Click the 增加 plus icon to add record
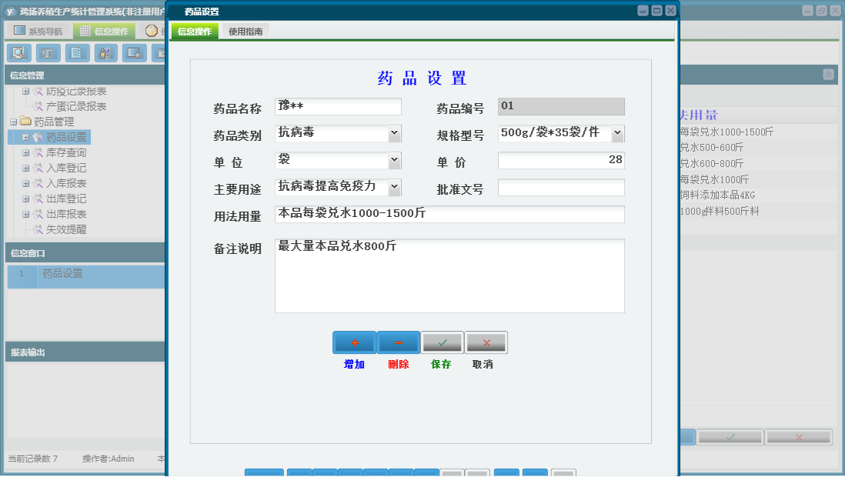The image size is (845, 504). 353,342
